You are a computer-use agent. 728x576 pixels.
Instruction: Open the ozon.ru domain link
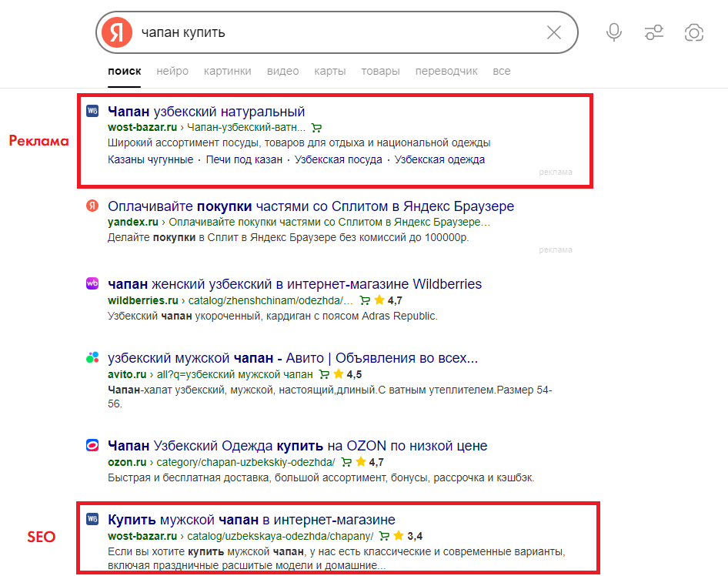click(127, 462)
